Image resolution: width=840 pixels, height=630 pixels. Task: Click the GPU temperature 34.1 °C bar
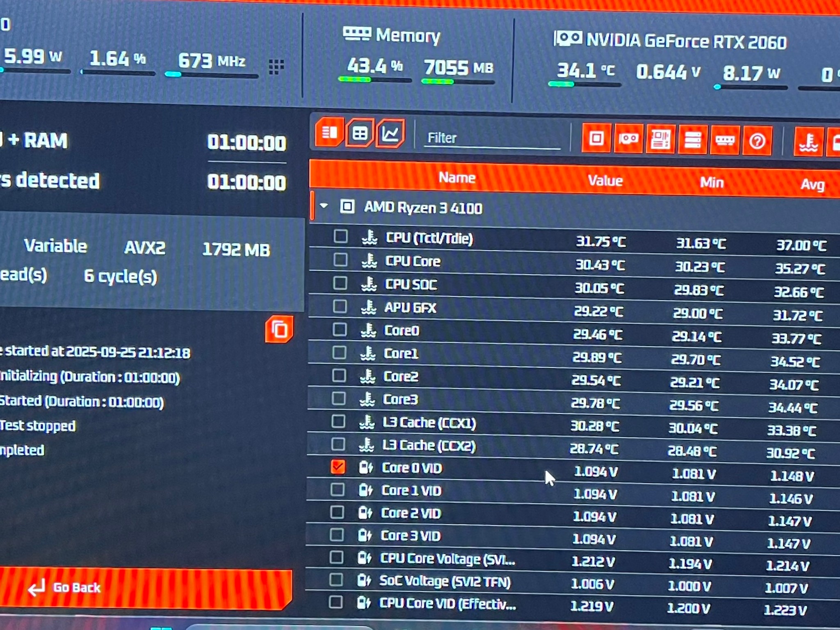tap(584, 84)
